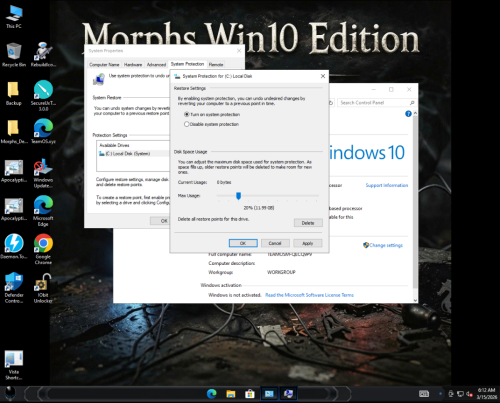Open Google Chrome desktop shortcut
The width and height of the screenshot is (500, 403).
(x=43, y=249)
